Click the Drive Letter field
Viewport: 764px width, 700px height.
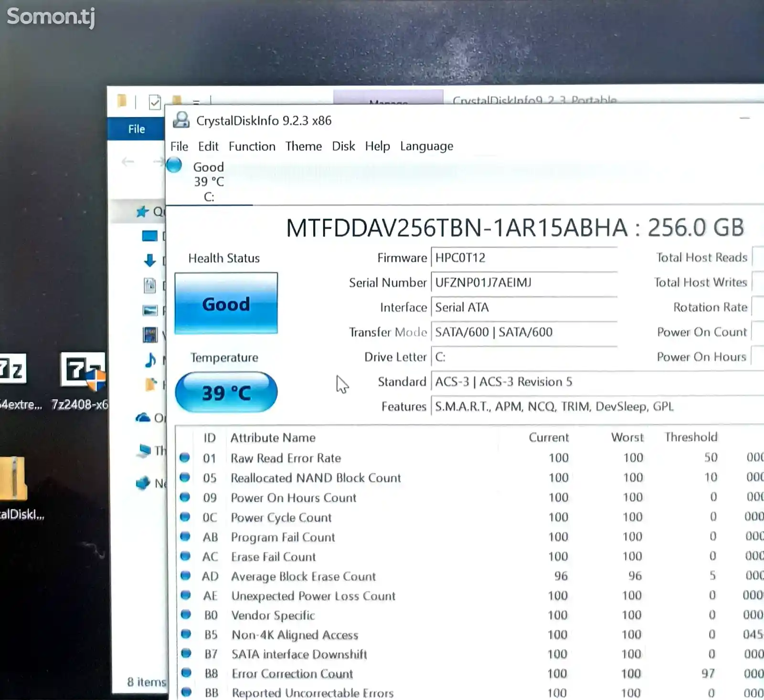(524, 357)
